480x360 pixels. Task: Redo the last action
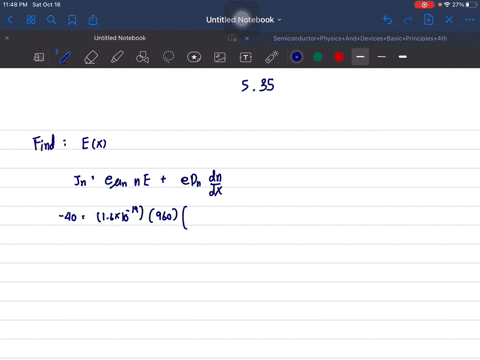(408, 20)
